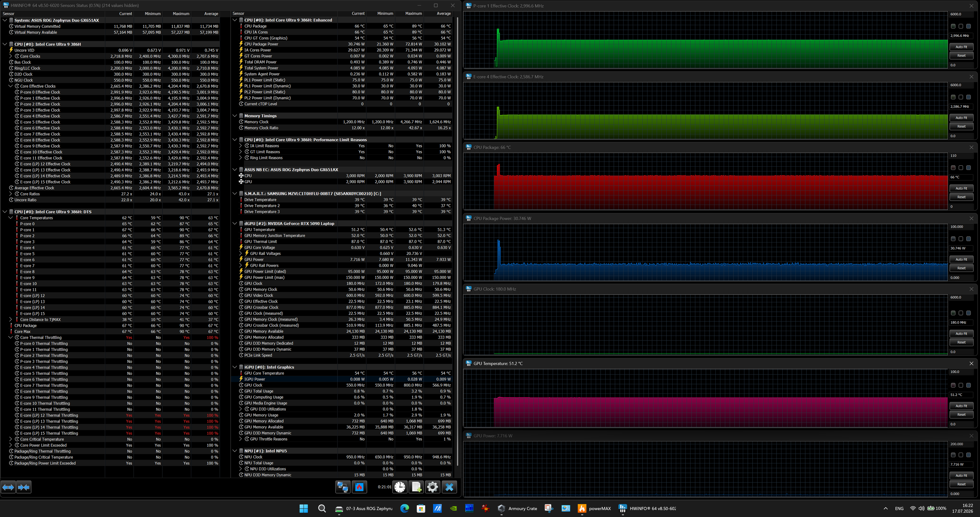
Task: Expand the GPU Throttle Reasons node
Action: [240, 439]
